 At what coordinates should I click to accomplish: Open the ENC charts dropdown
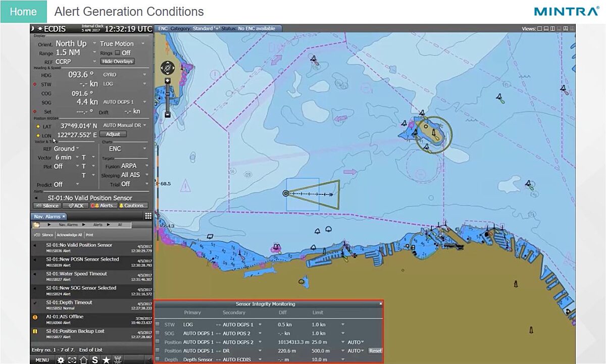coord(144,149)
